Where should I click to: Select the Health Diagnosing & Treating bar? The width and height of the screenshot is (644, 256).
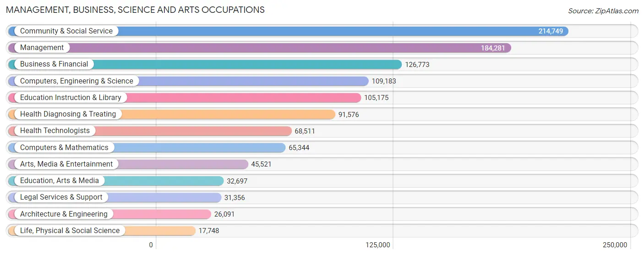point(172,114)
